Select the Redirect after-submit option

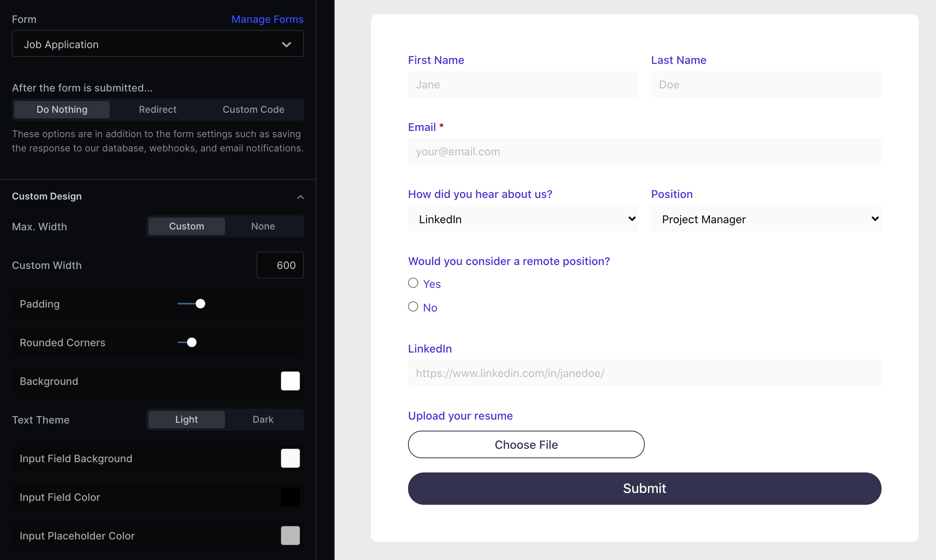[x=157, y=110]
